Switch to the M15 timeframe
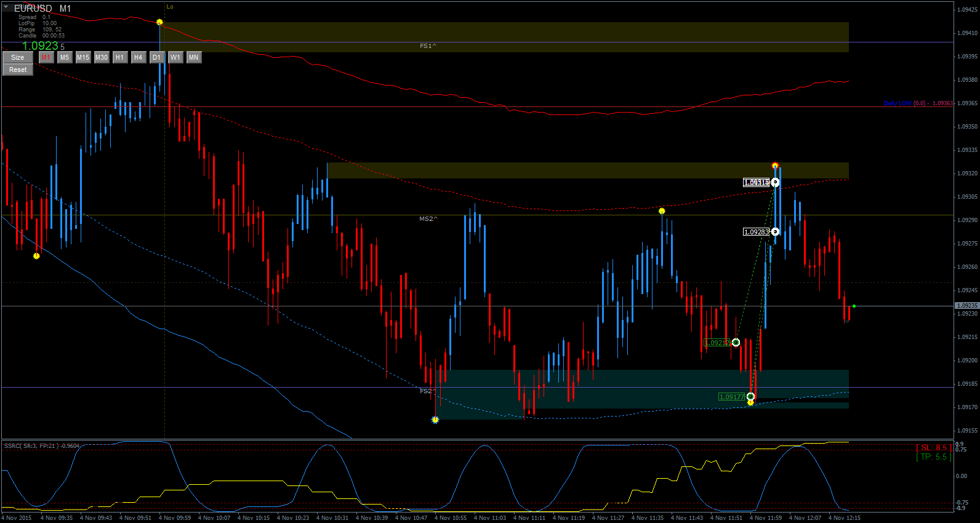The height and width of the screenshot is (523, 980). (x=83, y=57)
